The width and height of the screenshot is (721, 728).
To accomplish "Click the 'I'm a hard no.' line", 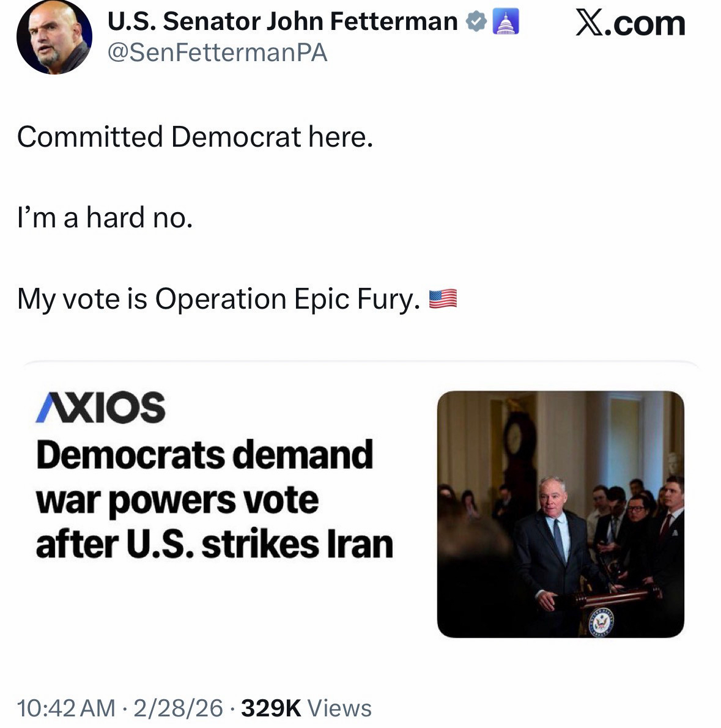I will click(105, 218).
